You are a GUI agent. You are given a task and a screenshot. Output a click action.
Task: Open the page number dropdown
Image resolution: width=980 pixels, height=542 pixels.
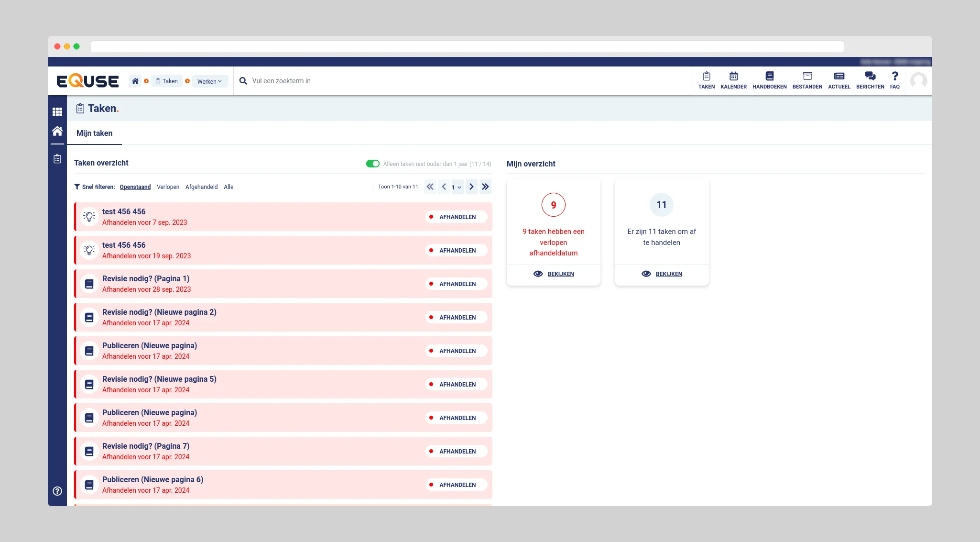pos(457,187)
